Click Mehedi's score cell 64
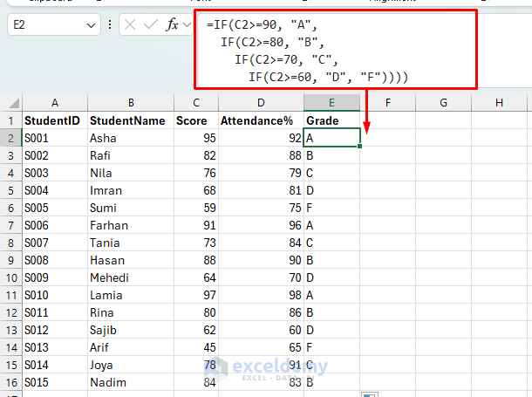The width and height of the screenshot is (532, 397). (196, 277)
